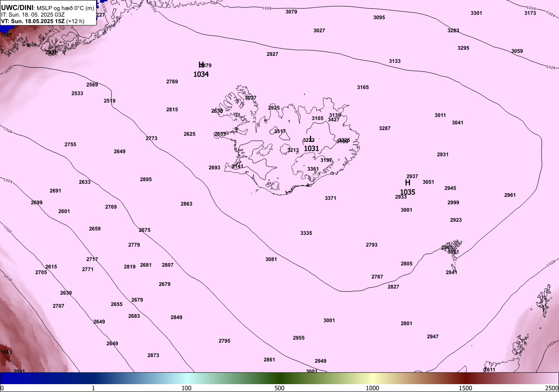Click the height value 2815
Image resolution: width=559 pixels, height=392 pixels.
coord(172,110)
